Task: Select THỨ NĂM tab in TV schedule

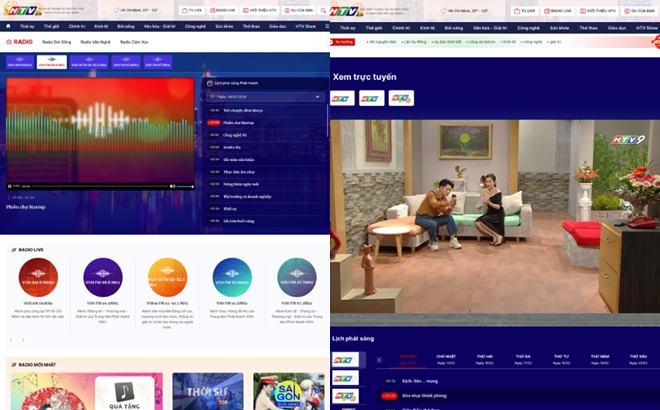Action: tap(600, 359)
